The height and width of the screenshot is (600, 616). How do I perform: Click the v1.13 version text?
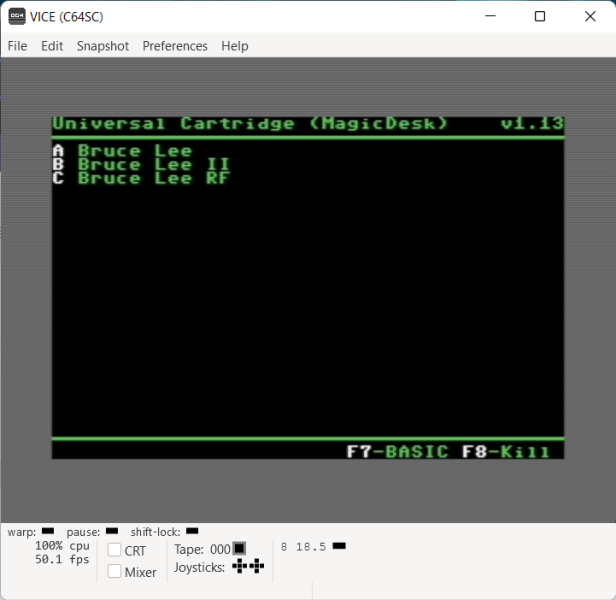click(x=532, y=124)
